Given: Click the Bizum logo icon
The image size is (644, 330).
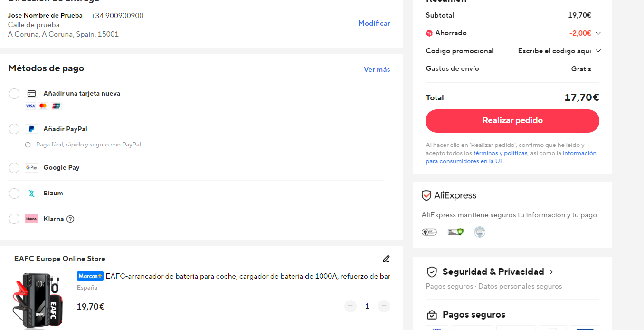Looking at the screenshot, I should click(31, 194).
